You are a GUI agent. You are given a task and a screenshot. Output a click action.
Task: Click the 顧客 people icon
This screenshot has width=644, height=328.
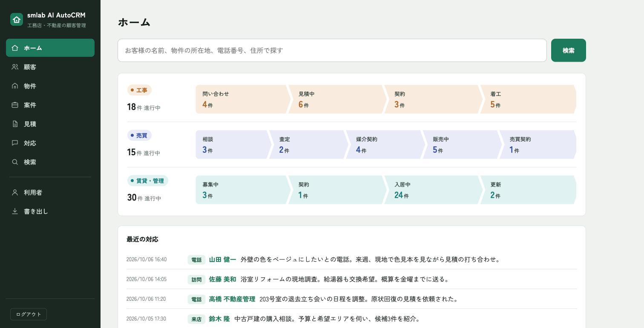(15, 67)
